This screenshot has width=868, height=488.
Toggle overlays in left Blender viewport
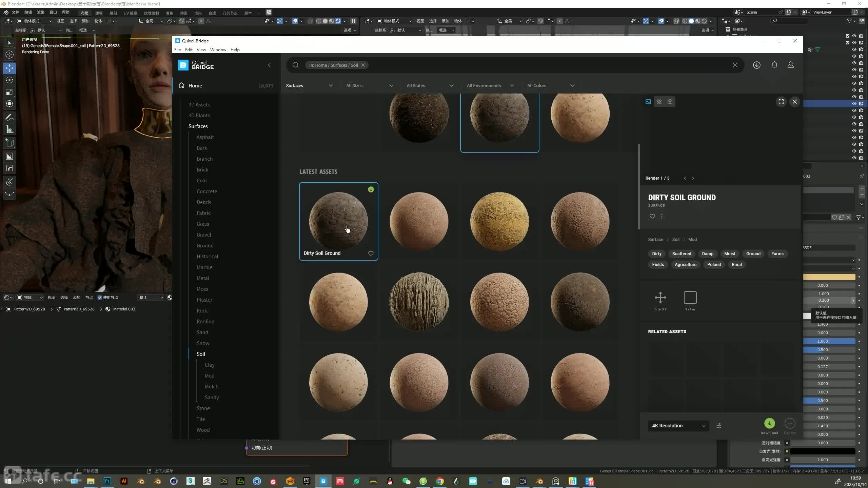(x=295, y=21)
